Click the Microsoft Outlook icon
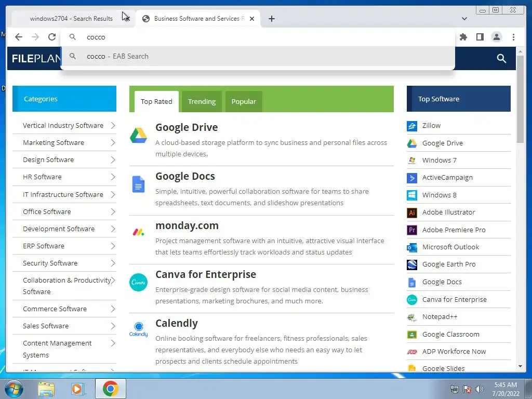532x399 pixels. (x=412, y=247)
